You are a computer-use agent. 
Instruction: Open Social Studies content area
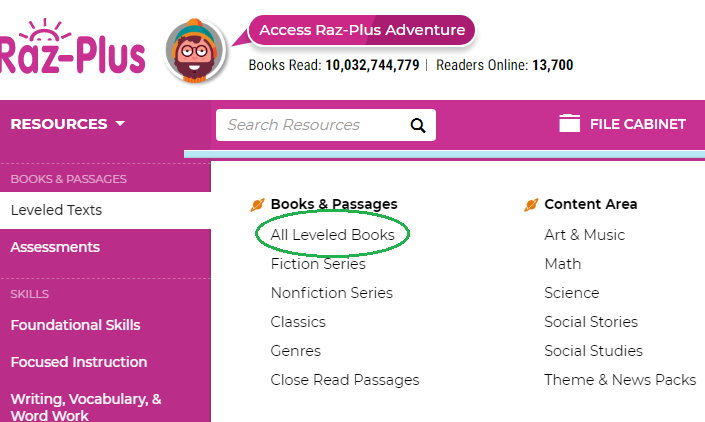tap(593, 351)
